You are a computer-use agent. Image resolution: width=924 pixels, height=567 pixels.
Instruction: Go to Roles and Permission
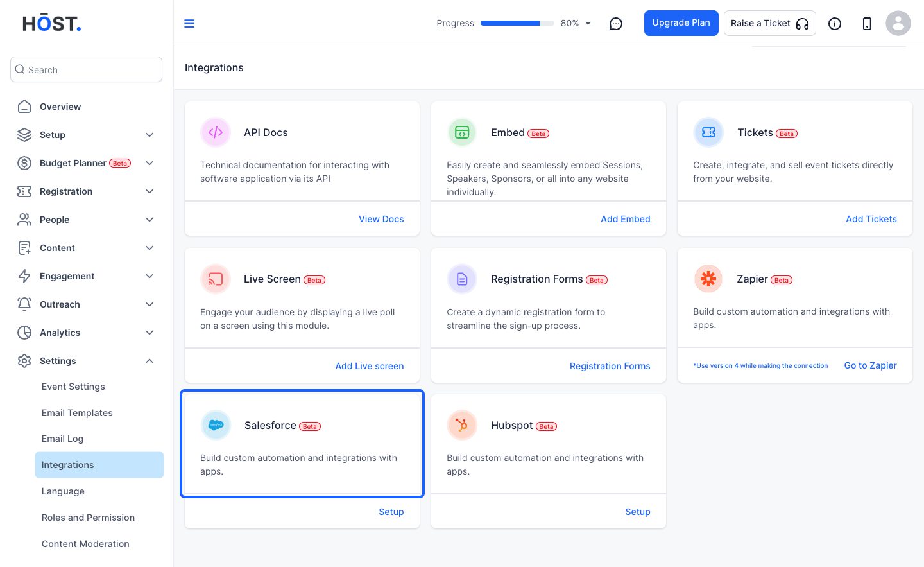point(88,518)
